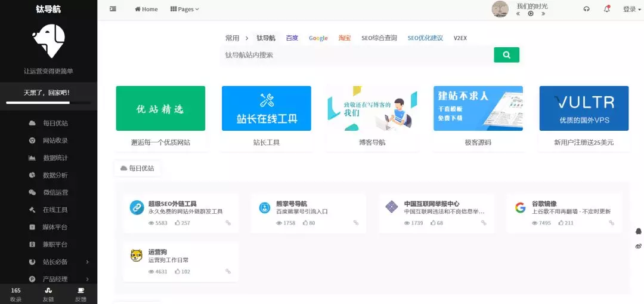Image resolution: width=644 pixels, height=304 pixels.
Task: Click the green search magnifier button
Action: 506,55
